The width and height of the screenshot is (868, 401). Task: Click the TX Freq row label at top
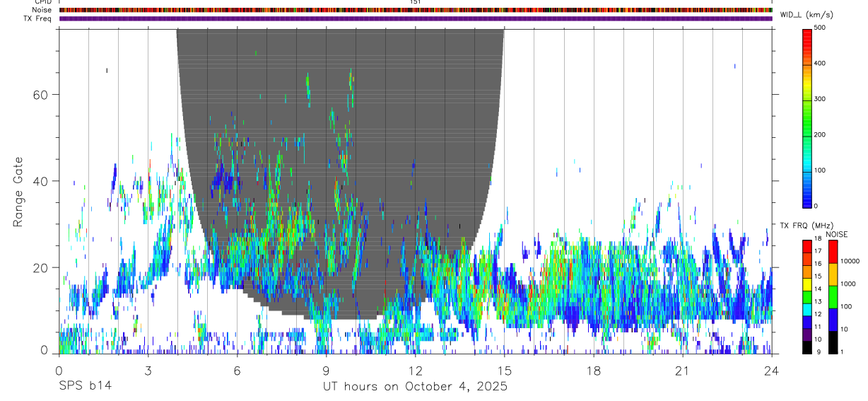pos(38,18)
